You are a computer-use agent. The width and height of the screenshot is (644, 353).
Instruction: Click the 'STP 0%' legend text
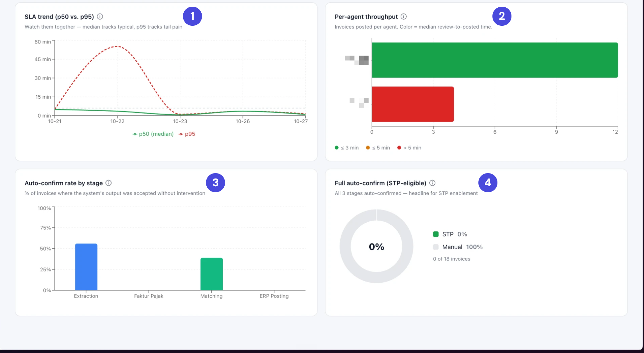(x=455, y=234)
